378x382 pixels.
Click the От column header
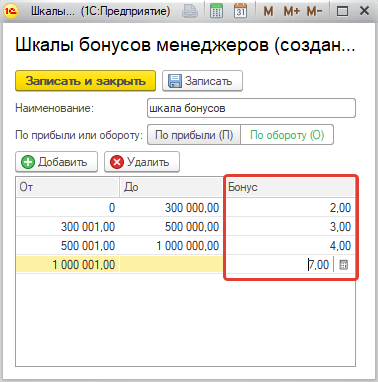[67, 187]
